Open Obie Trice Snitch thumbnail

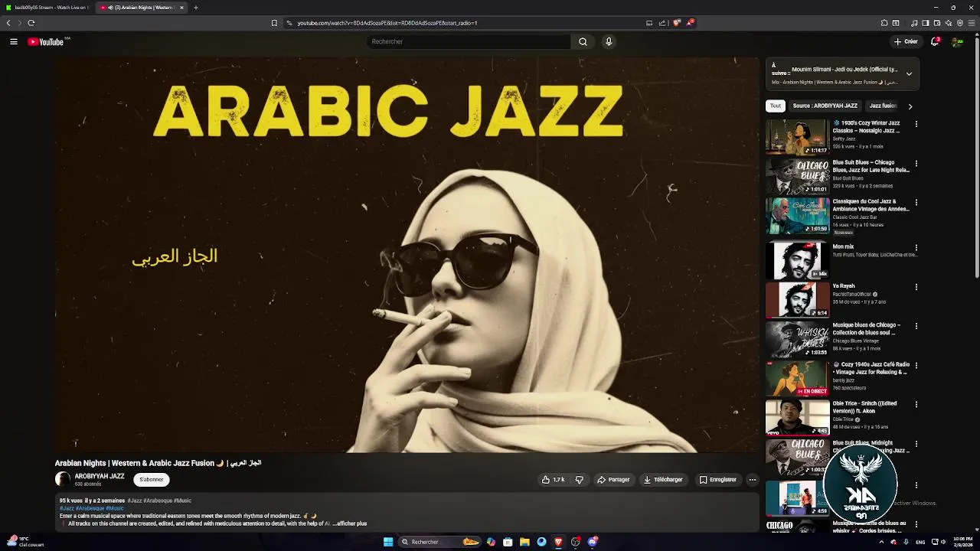click(x=797, y=417)
